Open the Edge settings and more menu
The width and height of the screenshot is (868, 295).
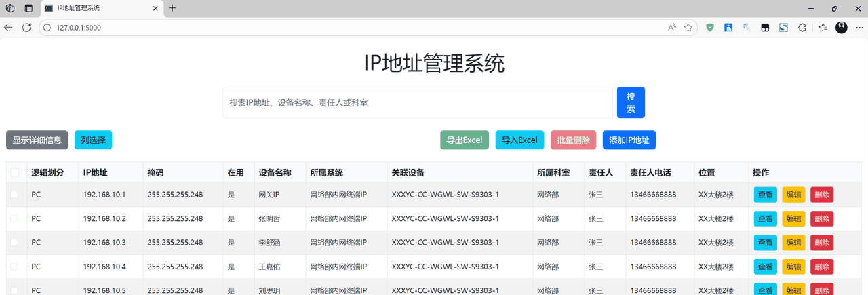(859, 28)
